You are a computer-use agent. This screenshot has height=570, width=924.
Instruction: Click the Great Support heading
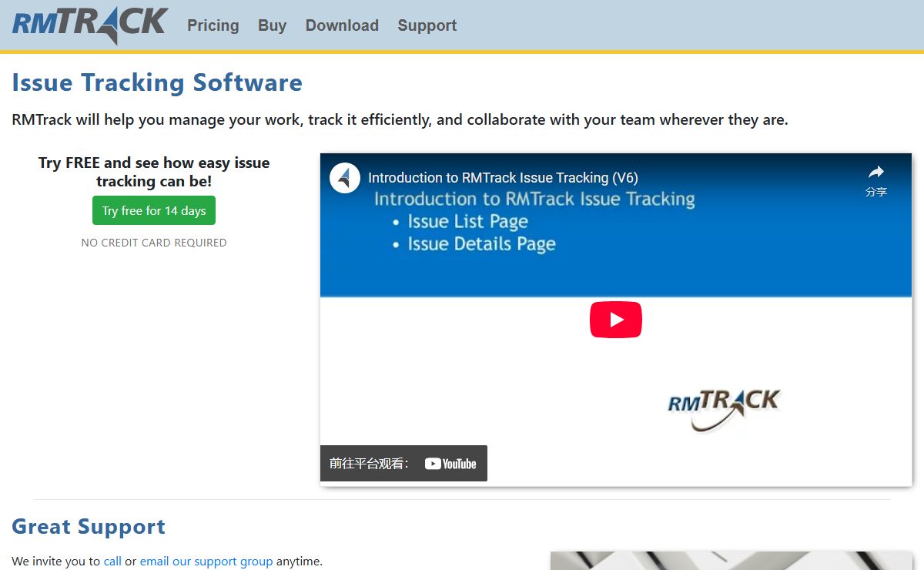click(89, 527)
